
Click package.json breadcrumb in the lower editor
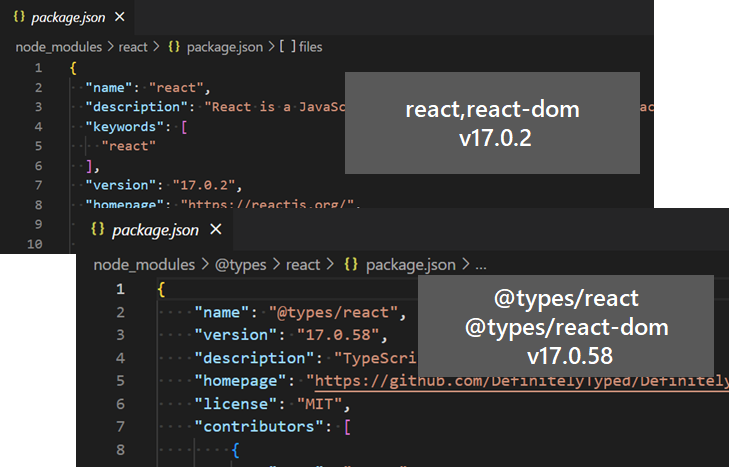tap(411, 264)
